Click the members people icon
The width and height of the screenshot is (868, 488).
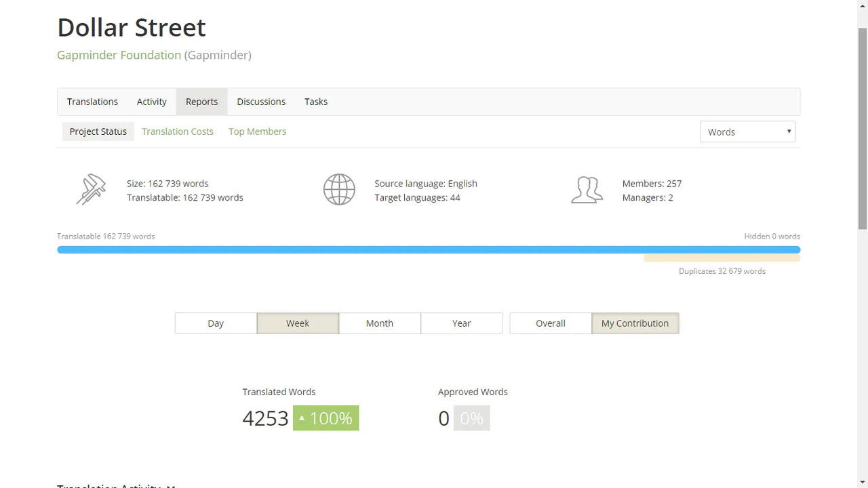pyautogui.click(x=587, y=190)
